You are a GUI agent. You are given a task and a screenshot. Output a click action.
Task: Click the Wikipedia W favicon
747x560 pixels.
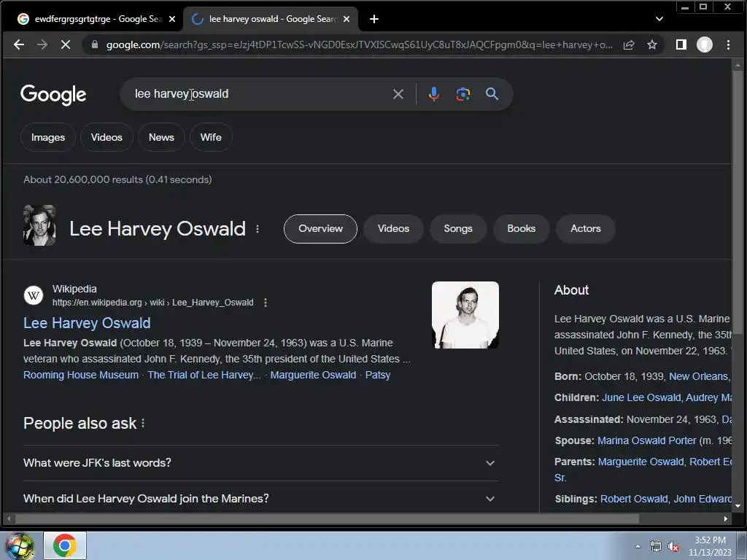[x=34, y=295]
